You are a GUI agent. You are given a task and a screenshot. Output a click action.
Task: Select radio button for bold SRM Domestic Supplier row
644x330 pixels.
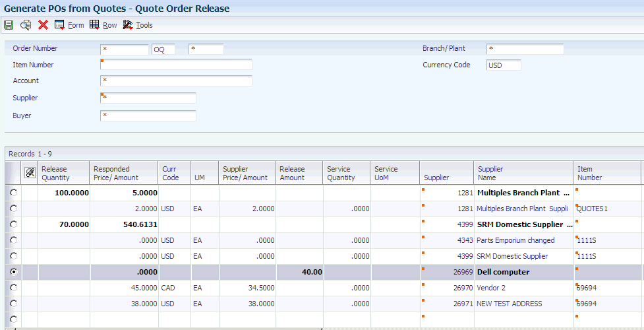(14, 224)
